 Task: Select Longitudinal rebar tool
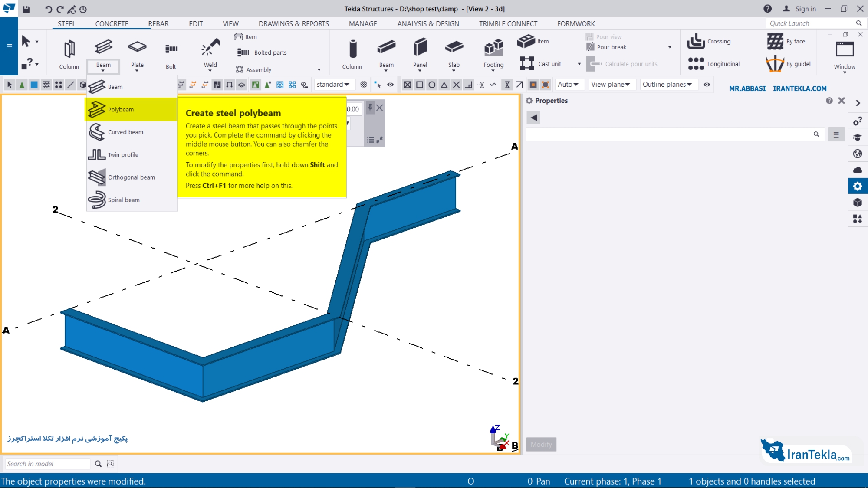click(714, 64)
